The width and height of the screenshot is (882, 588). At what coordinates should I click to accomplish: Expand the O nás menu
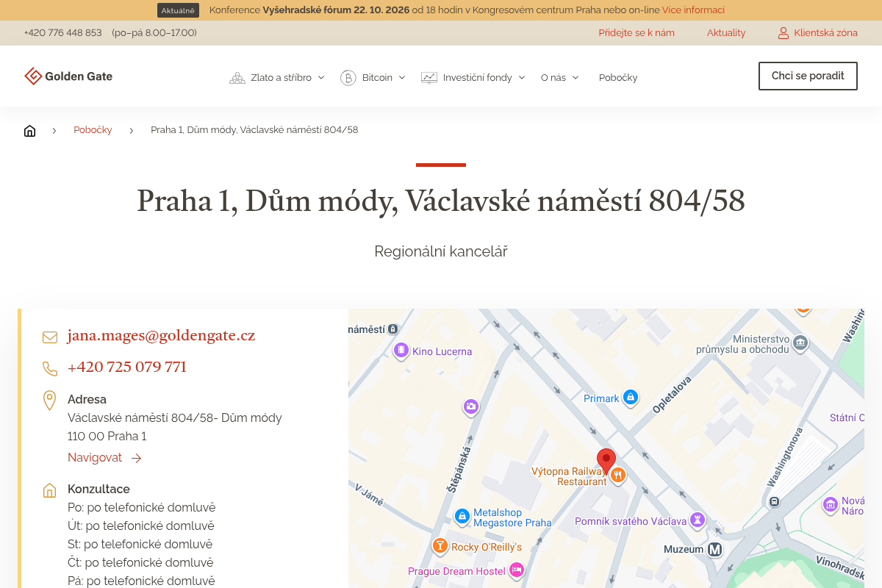coord(560,78)
